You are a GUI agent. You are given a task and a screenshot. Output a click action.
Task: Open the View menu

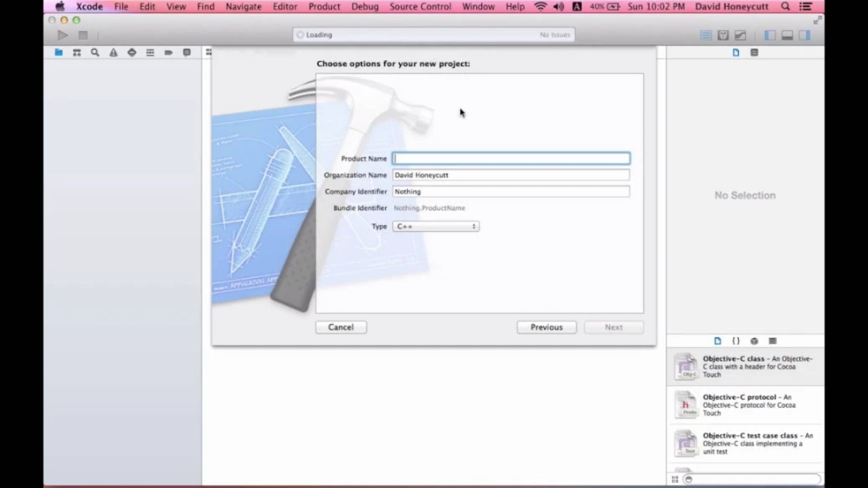click(x=176, y=7)
